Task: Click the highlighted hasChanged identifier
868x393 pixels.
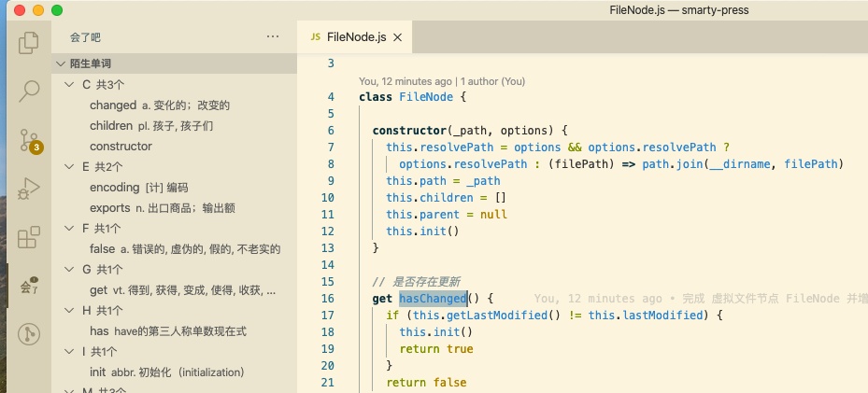Action: tap(433, 299)
